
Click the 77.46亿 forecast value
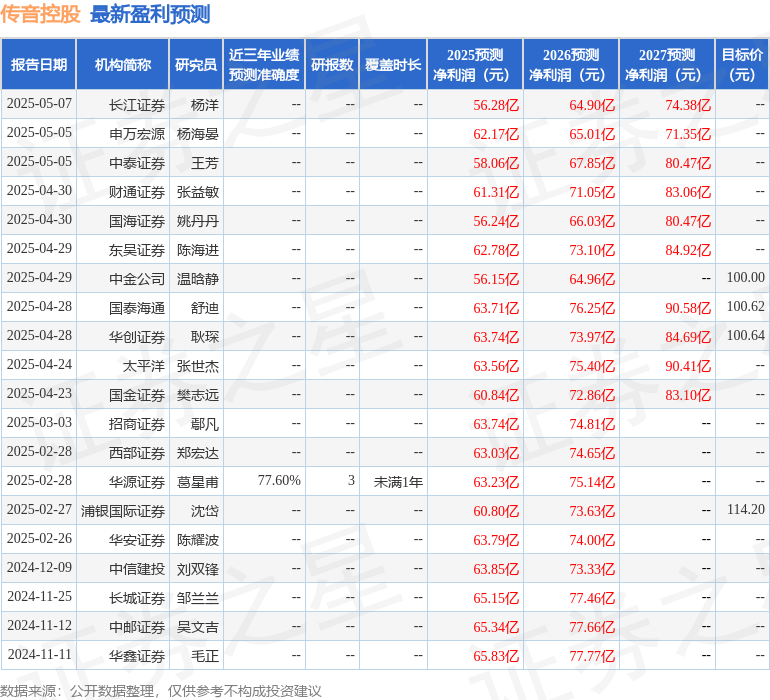[x=592, y=598]
